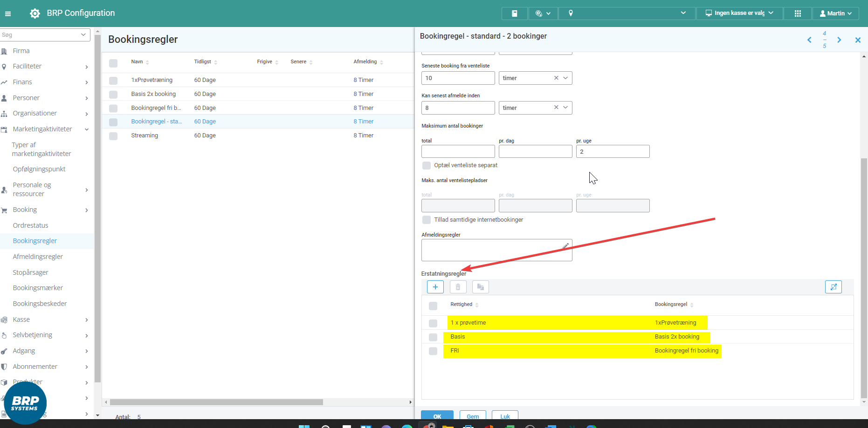
Task: Sort Erstatningsregler by Bookingsregel column
Action: click(x=674, y=305)
